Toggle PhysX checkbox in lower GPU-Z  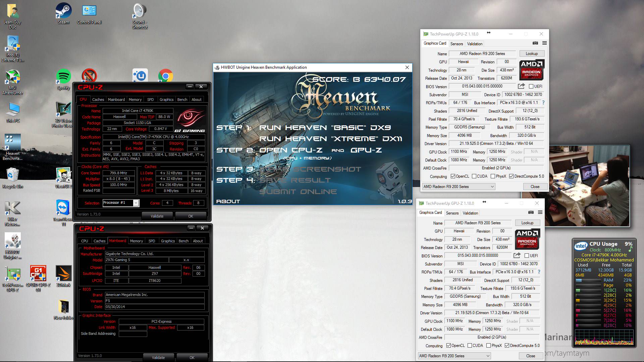pyautogui.click(x=488, y=346)
